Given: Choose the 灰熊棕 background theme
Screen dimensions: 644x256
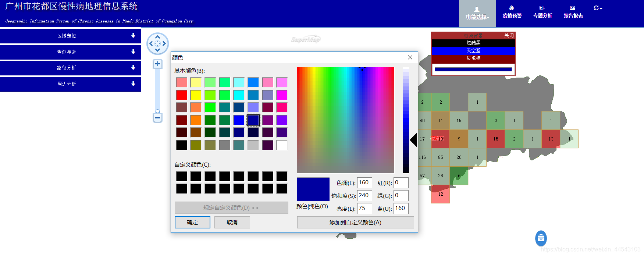Looking at the screenshot, I should click(473, 58).
